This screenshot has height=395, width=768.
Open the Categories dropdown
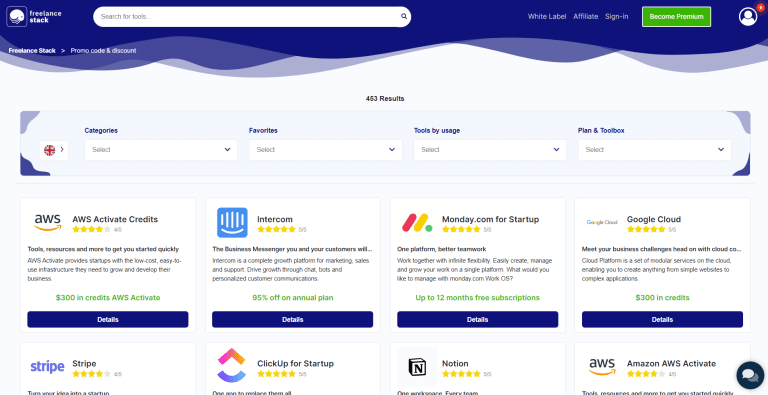161,150
